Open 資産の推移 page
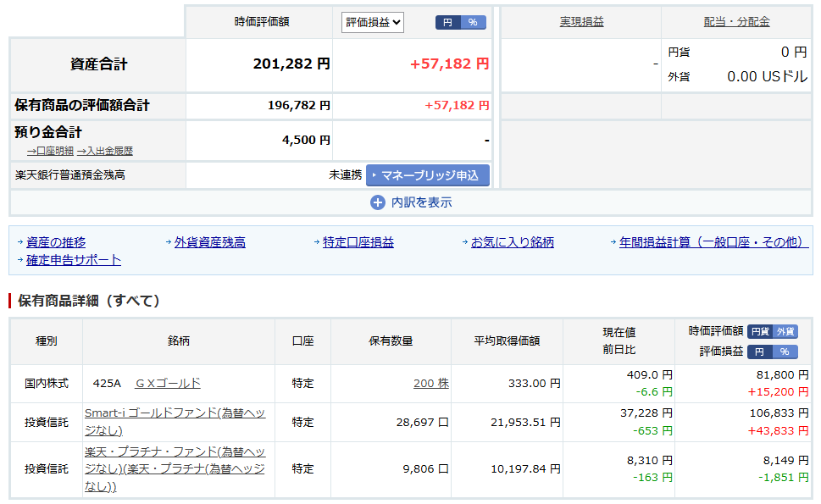Image resolution: width=821 pixels, height=504 pixels. (x=56, y=242)
